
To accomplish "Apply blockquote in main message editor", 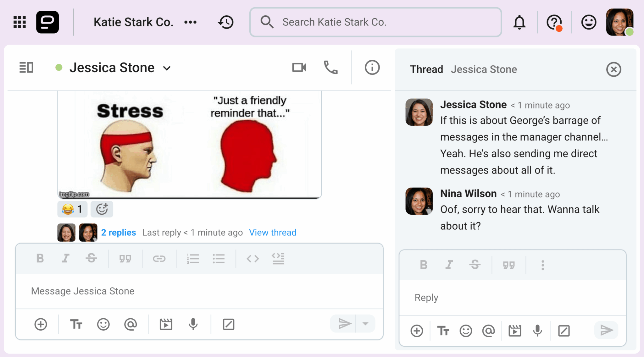I will coord(125,259).
